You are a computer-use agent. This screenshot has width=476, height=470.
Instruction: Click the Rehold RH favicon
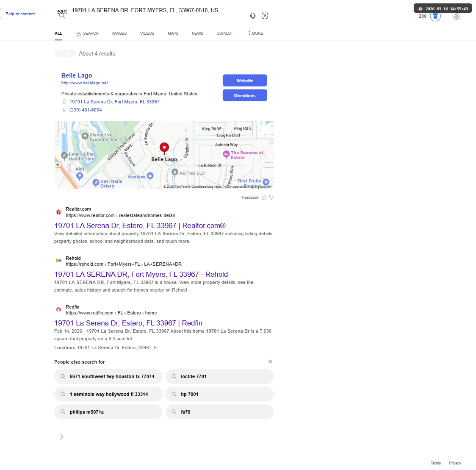coord(58,261)
